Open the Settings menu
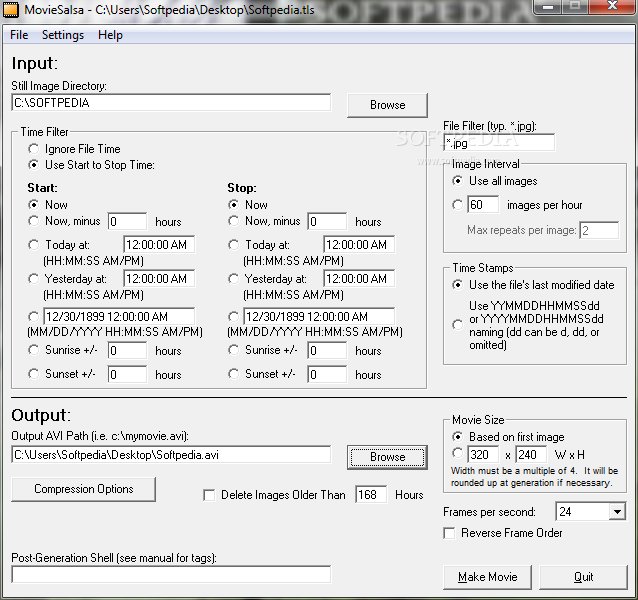 tap(63, 35)
